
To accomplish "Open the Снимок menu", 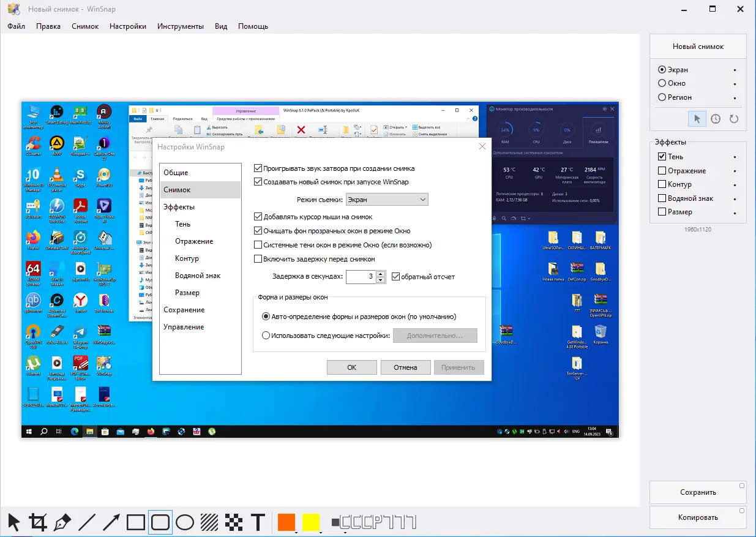I will pos(85,26).
